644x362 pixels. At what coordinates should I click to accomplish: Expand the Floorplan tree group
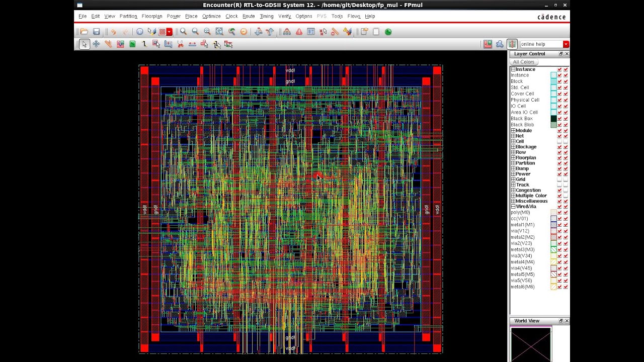pyautogui.click(x=513, y=158)
